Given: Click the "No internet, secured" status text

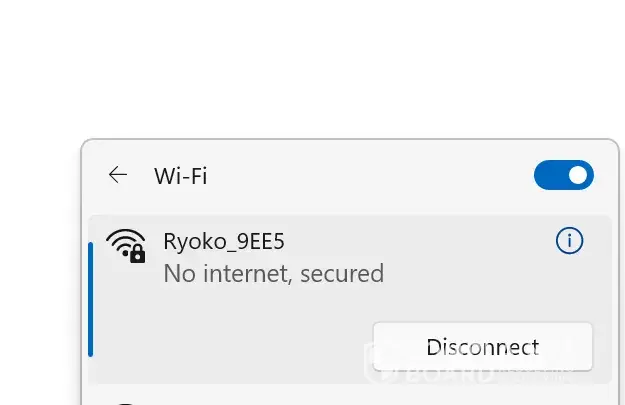Looking at the screenshot, I should [x=273, y=273].
